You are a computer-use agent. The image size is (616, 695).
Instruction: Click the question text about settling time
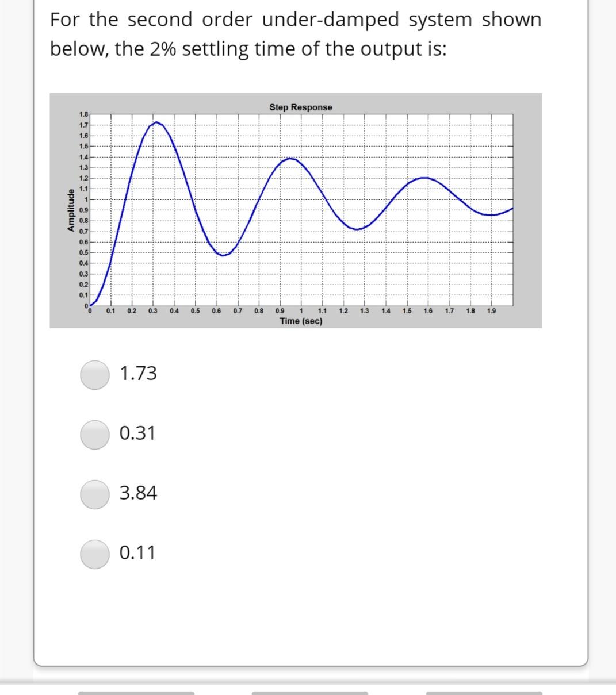296,34
